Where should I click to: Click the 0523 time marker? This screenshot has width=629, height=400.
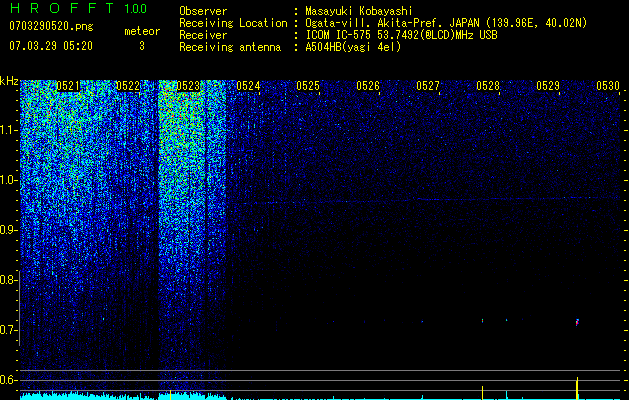point(188,86)
